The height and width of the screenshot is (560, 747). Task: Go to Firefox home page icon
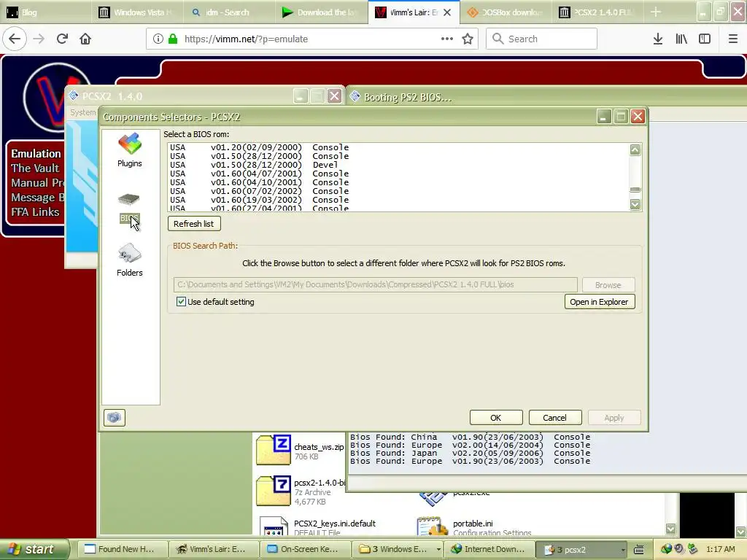point(85,39)
